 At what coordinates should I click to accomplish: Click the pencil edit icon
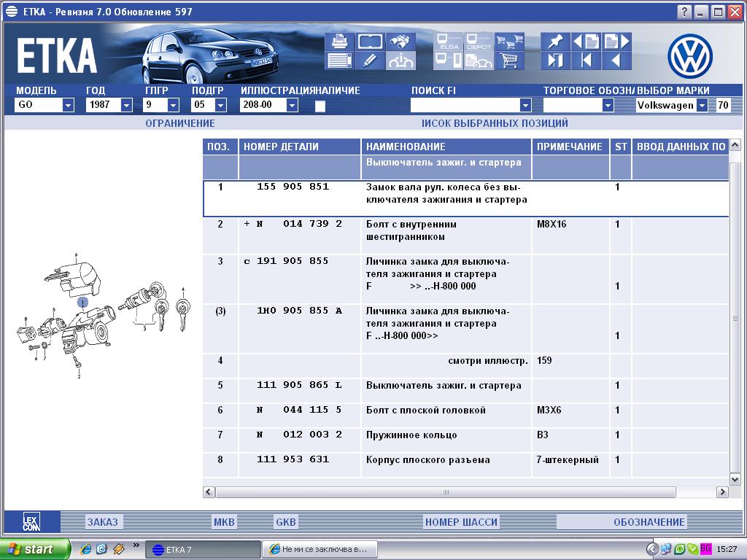(x=370, y=61)
